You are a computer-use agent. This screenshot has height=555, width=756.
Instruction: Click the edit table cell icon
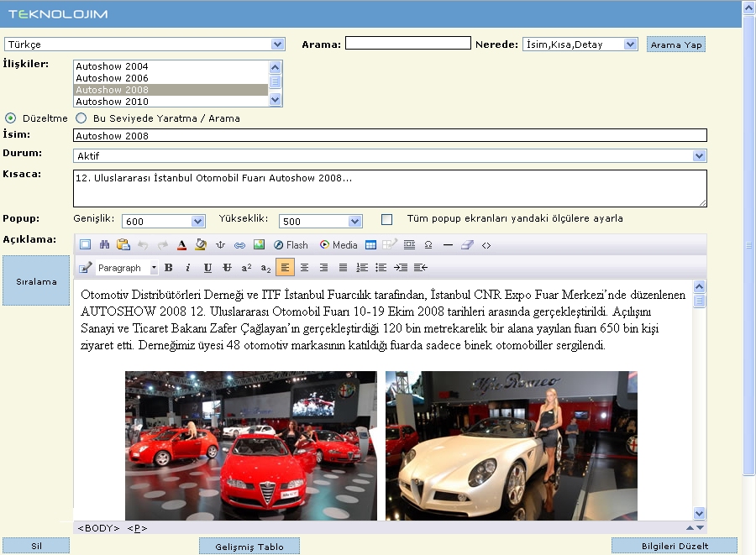tap(390, 244)
